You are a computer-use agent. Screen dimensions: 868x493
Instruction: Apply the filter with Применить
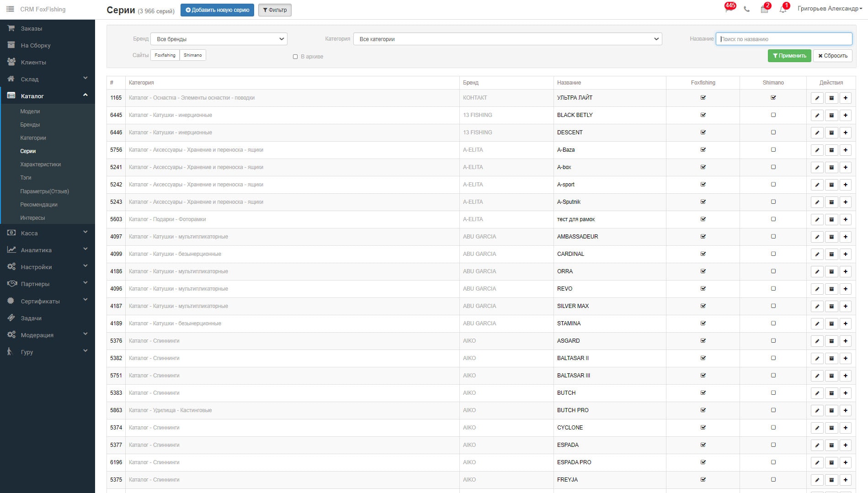(x=789, y=56)
